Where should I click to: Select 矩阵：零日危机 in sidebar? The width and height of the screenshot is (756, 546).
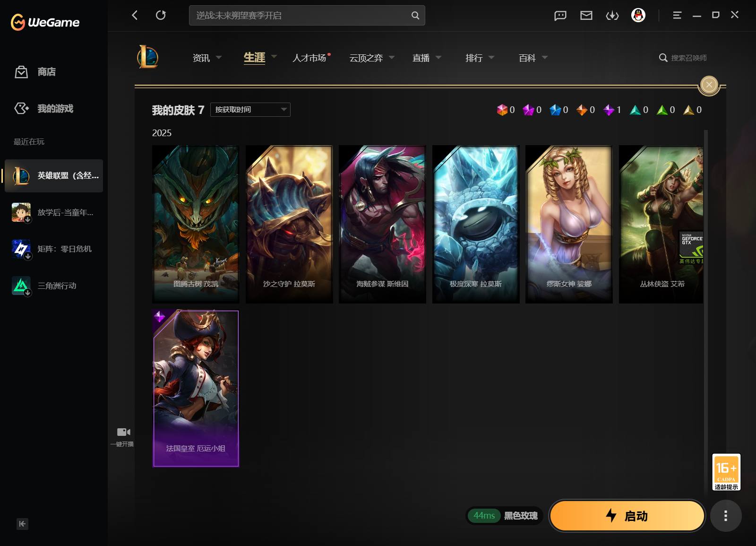pyautogui.click(x=54, y=249)
